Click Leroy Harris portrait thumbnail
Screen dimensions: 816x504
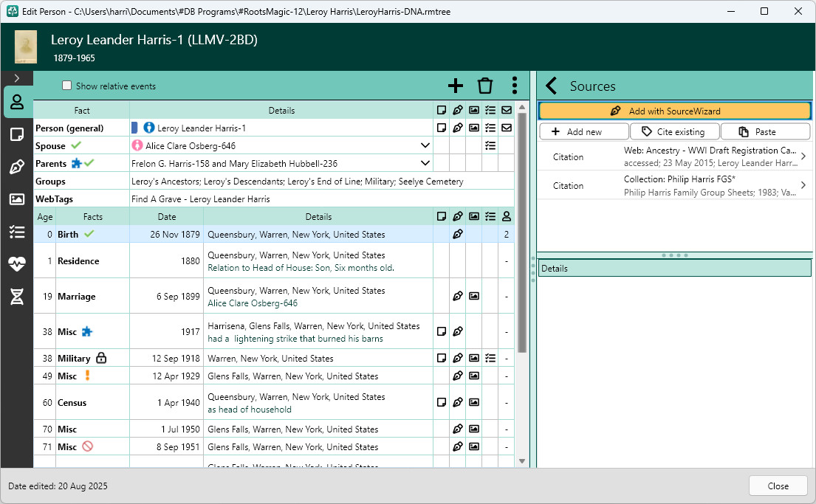click(x=26, y=46)
